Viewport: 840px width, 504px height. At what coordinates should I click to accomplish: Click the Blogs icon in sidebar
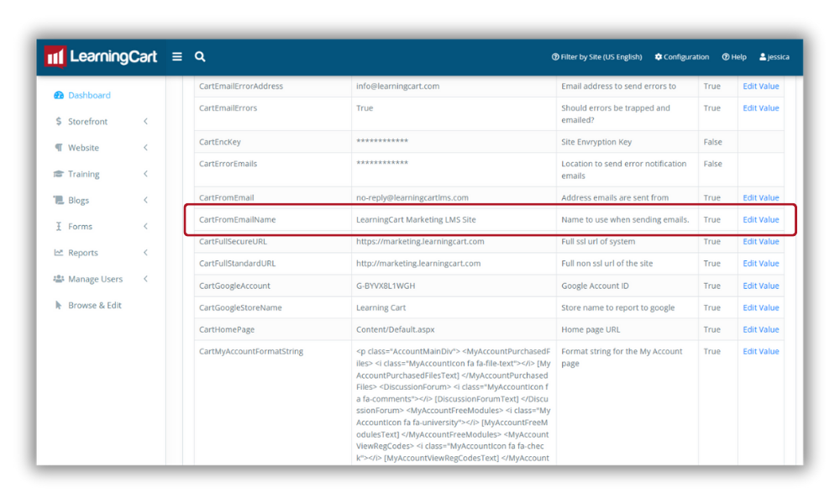click(59, 200)
